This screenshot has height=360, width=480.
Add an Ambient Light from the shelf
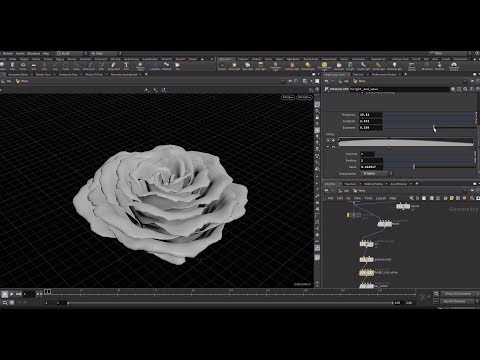[x=394, y=66]
